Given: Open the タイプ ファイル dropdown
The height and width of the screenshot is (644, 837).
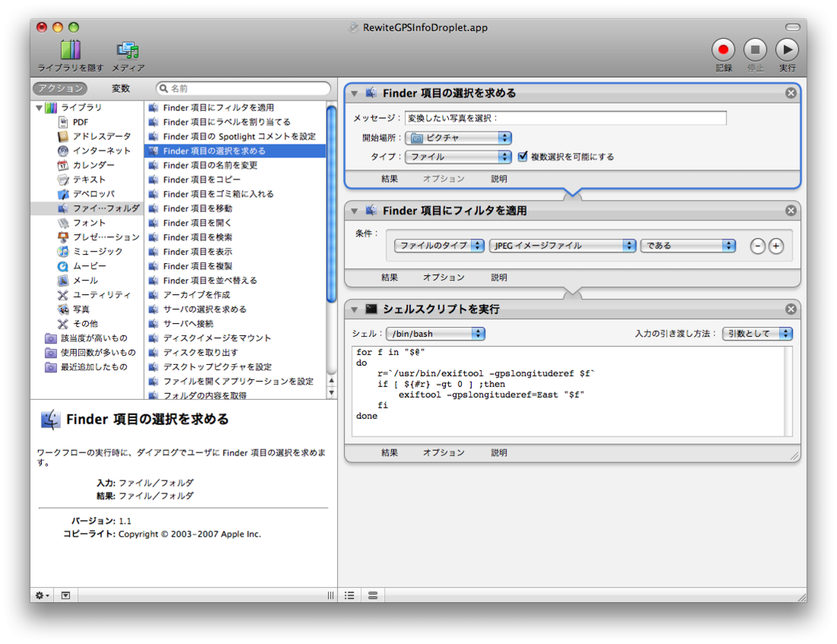Looking at the screenshot, I should tap(458, 157).
